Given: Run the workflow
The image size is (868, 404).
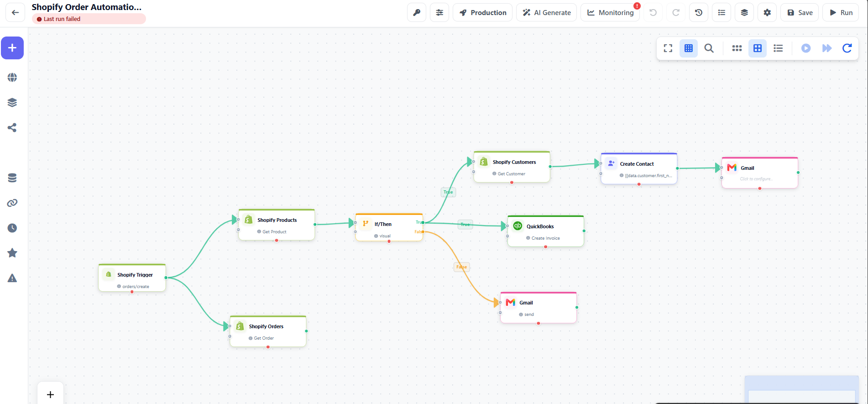Looking at the screenshot, I should coord(841,12).
